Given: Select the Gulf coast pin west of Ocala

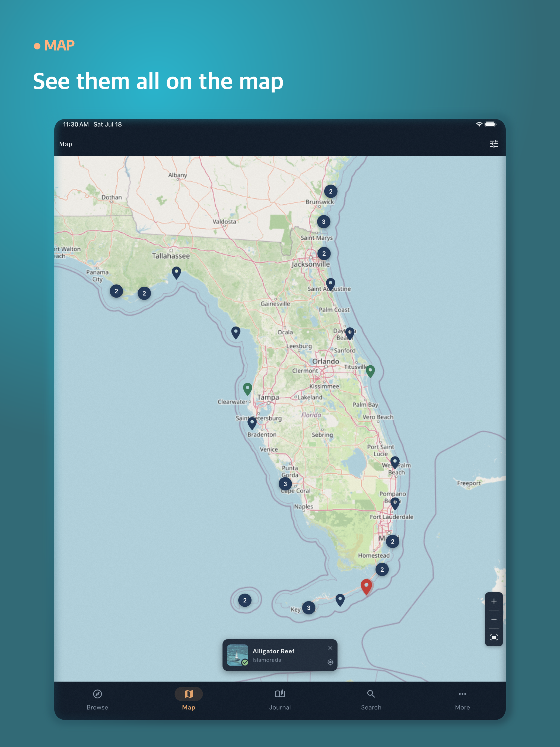Looking at the screenshot, I should coord(236,333).
